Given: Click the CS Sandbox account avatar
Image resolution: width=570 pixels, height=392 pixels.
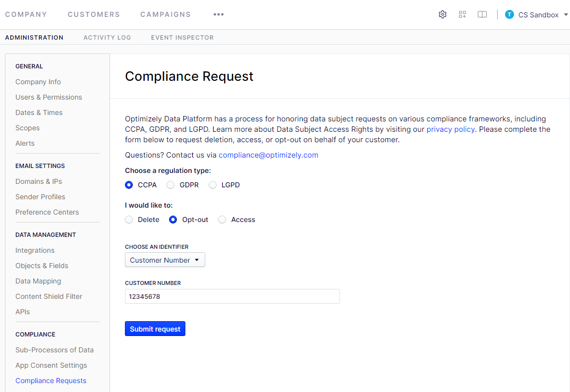Looking at the screenshot, I should (510, 14).
